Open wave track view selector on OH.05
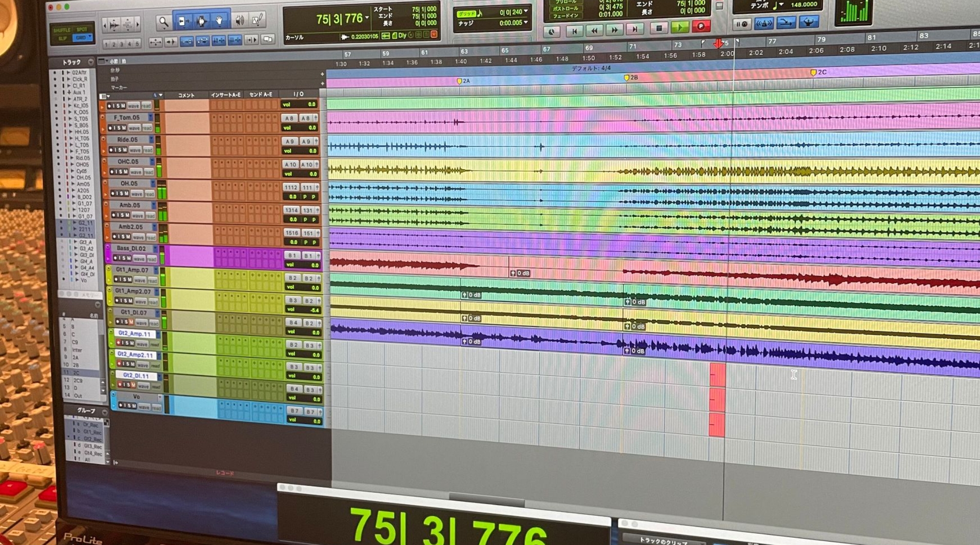This screenshot has height=545, width=980. click(137, 194)
